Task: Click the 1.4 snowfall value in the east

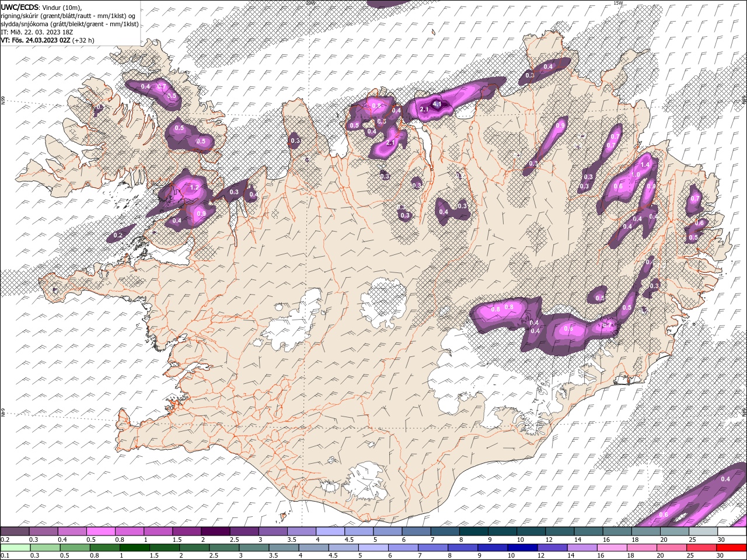Action: [645, 165]
